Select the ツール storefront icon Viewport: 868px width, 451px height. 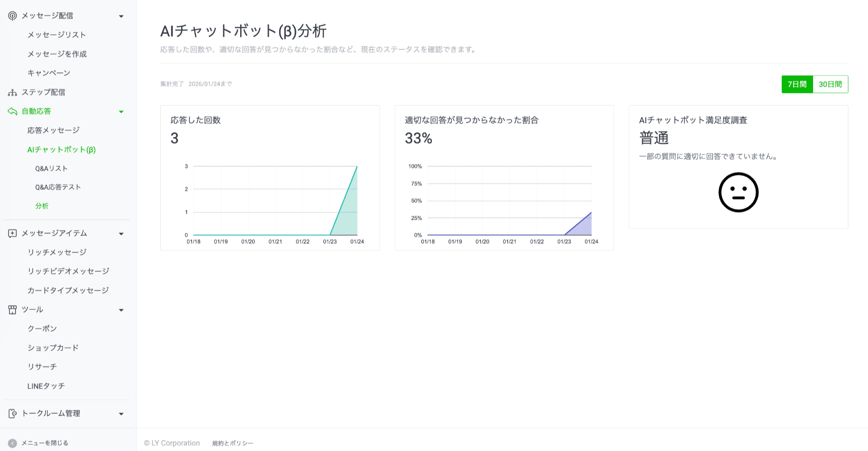[12, 309]
